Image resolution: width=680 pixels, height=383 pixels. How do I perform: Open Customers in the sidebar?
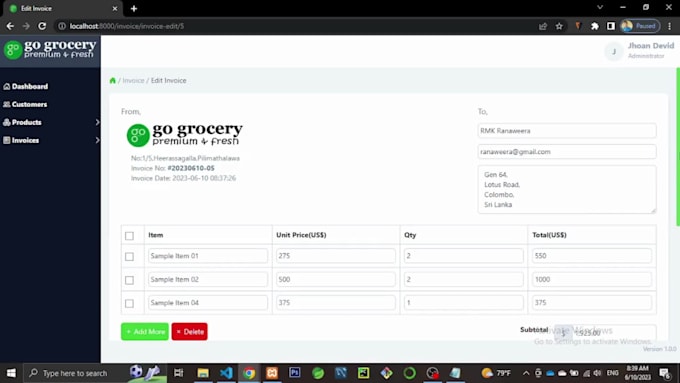tap(25, 104)
